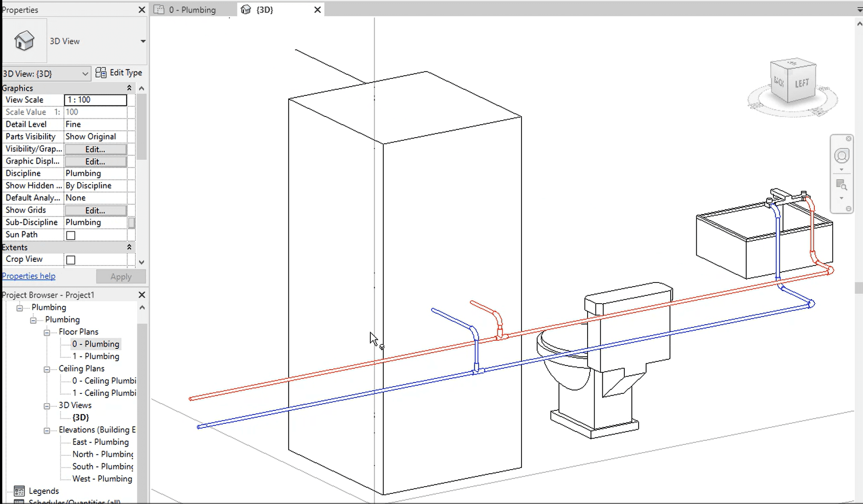
Task: Click the Legends icon in Project Browser
Action: tap(18, 491)
